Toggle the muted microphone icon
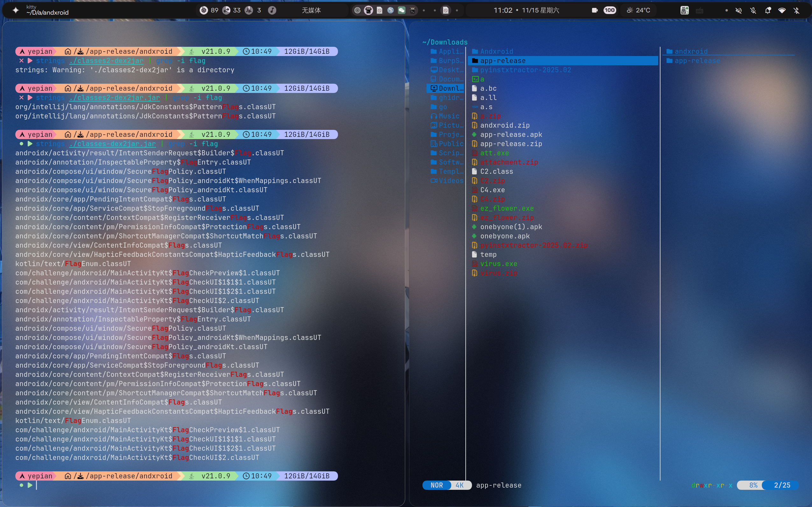The height and width of the screenshot is (507, 812). click(x=753, y=11)
